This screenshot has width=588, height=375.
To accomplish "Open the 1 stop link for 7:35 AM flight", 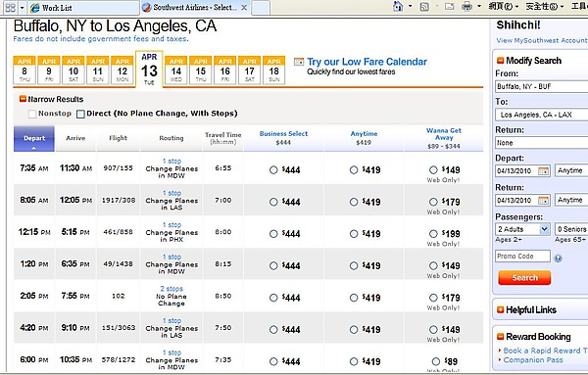I will point(171,162).
